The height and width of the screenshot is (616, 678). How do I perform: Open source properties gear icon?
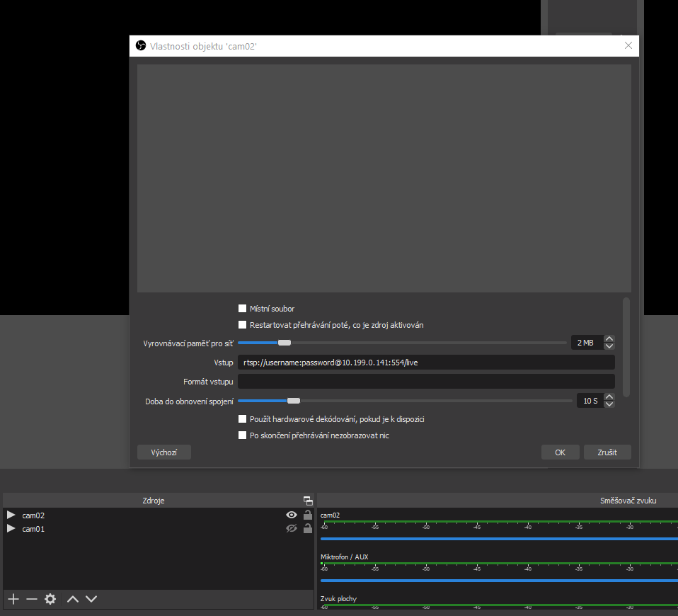point(50,599)
